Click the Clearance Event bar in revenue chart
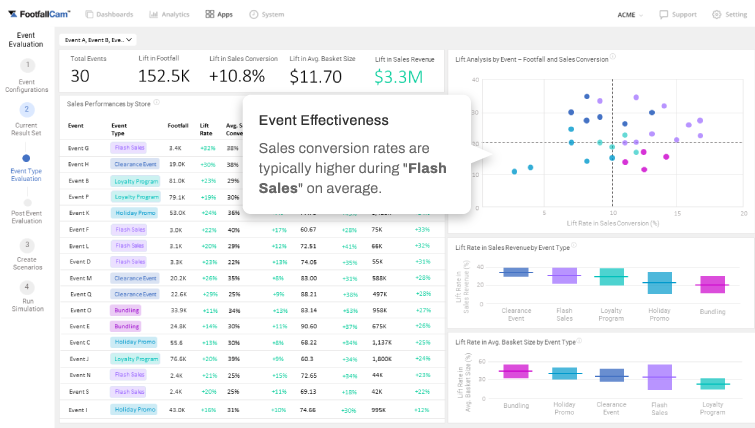 point(515,272)
